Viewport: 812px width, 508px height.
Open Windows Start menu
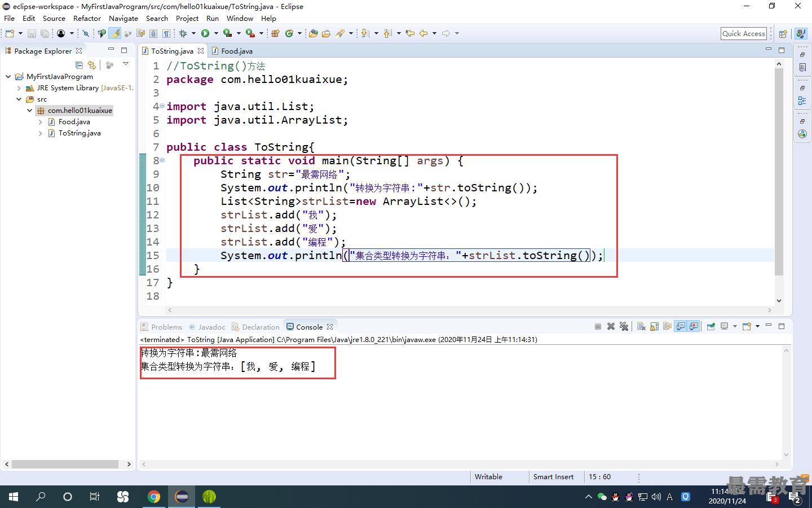[x=14, y=497]
